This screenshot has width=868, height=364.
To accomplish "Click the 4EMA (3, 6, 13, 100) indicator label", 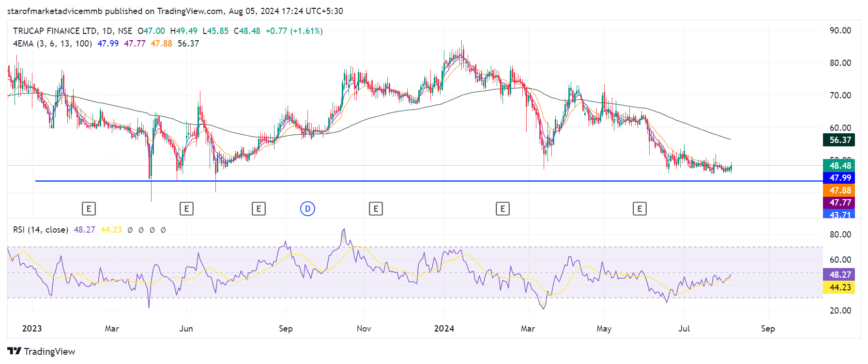I will pos(52,44).
